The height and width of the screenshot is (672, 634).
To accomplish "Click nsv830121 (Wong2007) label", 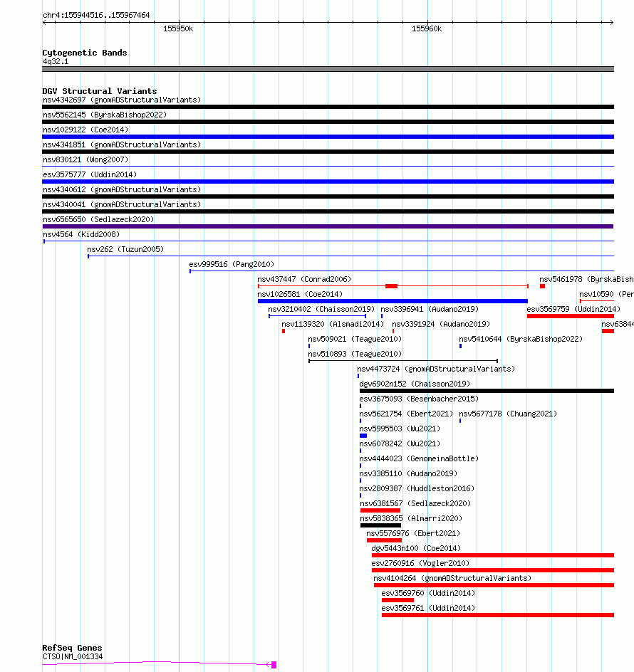I will click(85, 160).
